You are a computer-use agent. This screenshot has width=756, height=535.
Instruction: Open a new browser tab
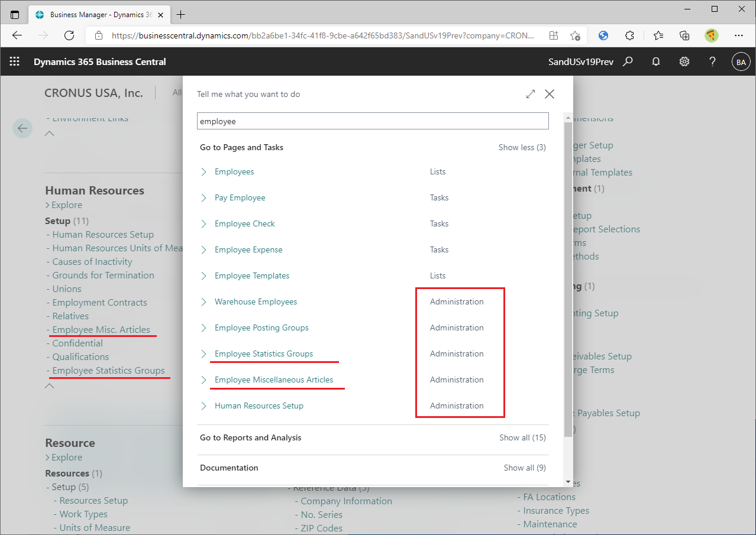point(180,14)
